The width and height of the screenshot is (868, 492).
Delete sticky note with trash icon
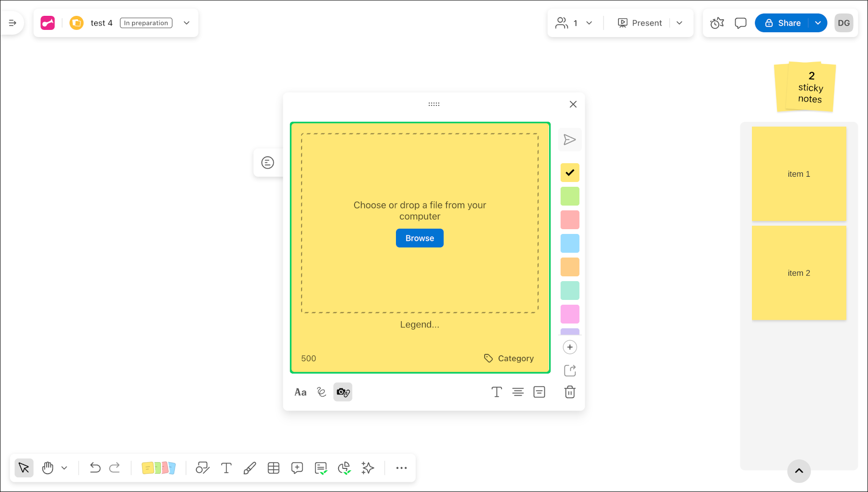coord(570,392)
